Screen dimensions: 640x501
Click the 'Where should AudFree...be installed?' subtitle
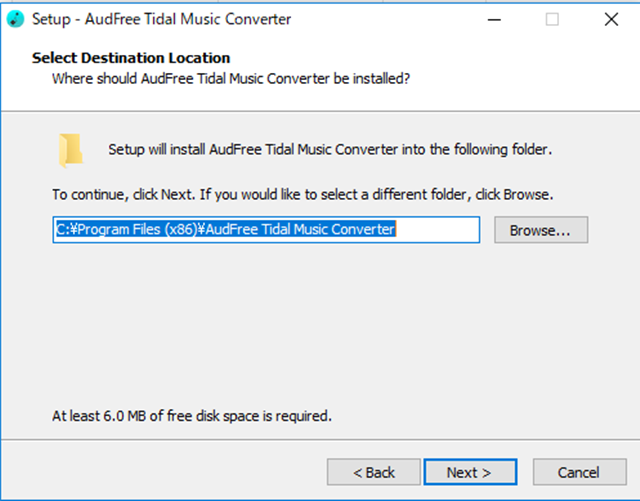[231, 77]
